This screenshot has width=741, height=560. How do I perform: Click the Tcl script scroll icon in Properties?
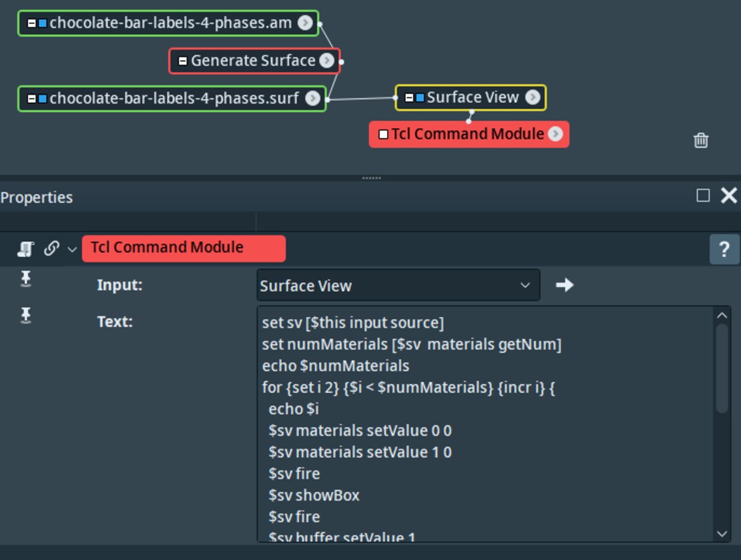[x=27, y=248]
